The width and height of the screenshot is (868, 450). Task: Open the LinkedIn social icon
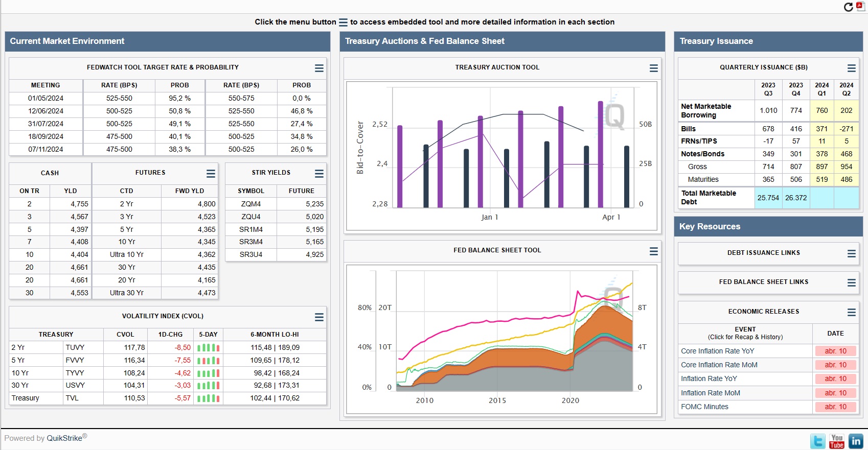point(856,441)
